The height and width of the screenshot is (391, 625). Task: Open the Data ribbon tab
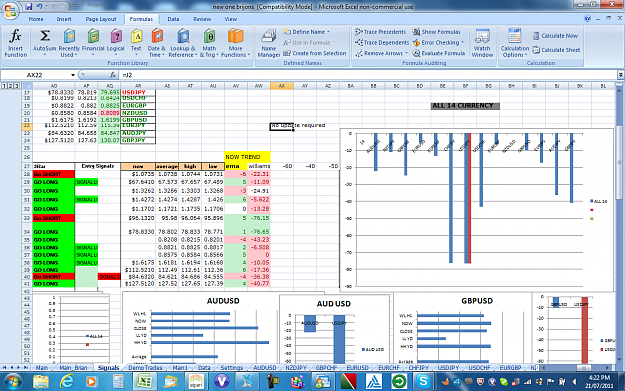(173, 19)
